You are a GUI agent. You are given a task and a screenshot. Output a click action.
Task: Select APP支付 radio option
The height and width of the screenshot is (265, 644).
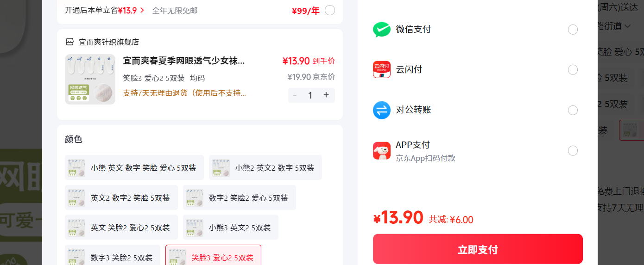pyautogui.click(x=573, y=151)
